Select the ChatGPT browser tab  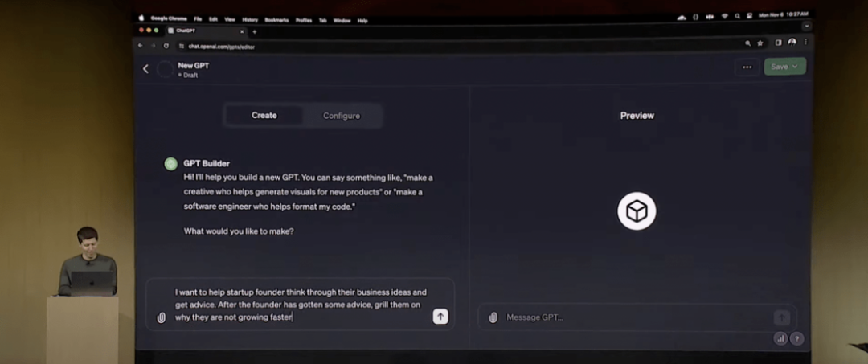[x=206, y=31]
